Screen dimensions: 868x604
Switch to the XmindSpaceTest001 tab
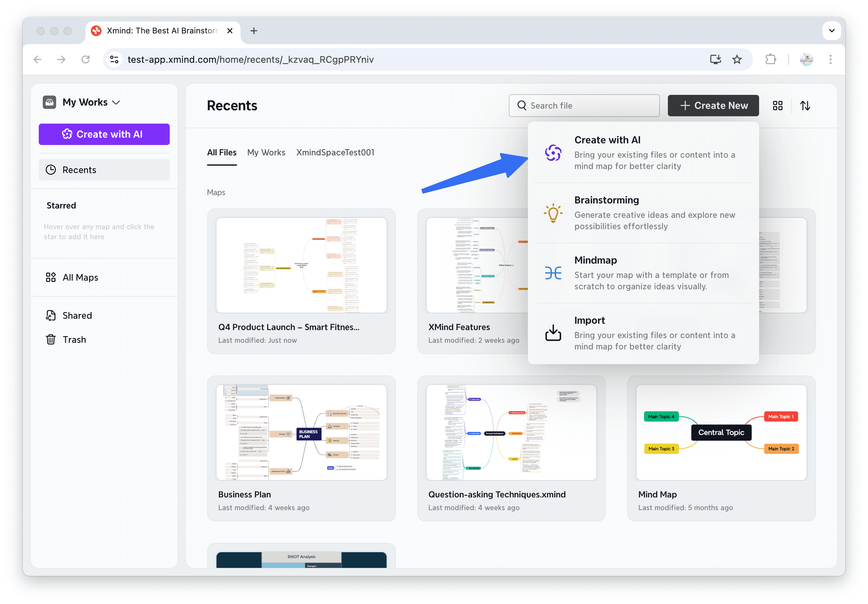click(335, 152)
